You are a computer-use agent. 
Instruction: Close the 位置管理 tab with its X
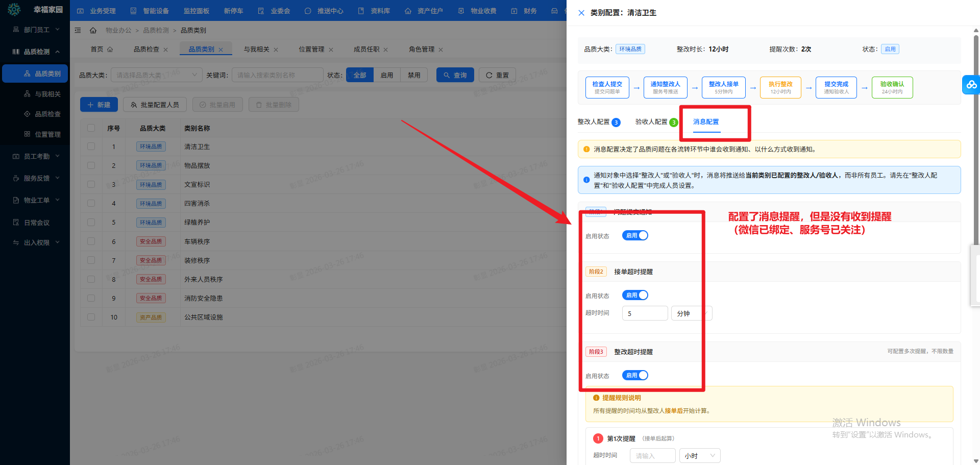click(x=331, y=50)
